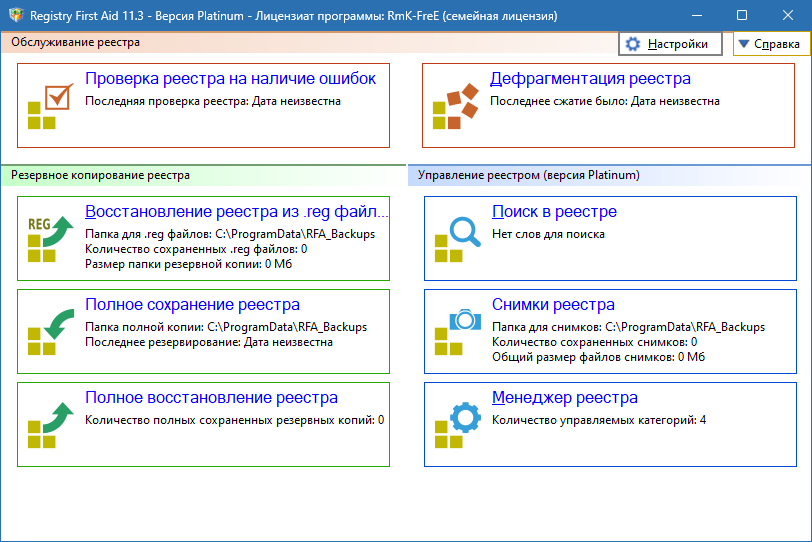Click text Количество полных сохраненных резервных копий: 0
Screen dimensions: 812x542
235,420
